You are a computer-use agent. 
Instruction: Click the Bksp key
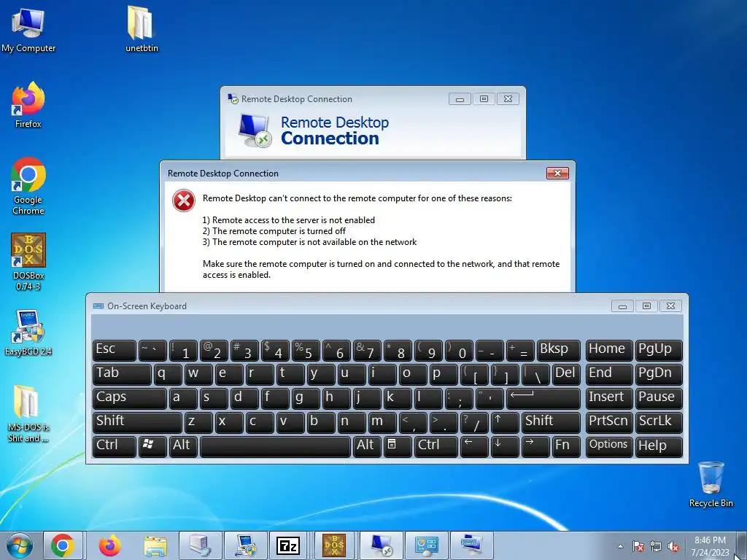point(558,350)
